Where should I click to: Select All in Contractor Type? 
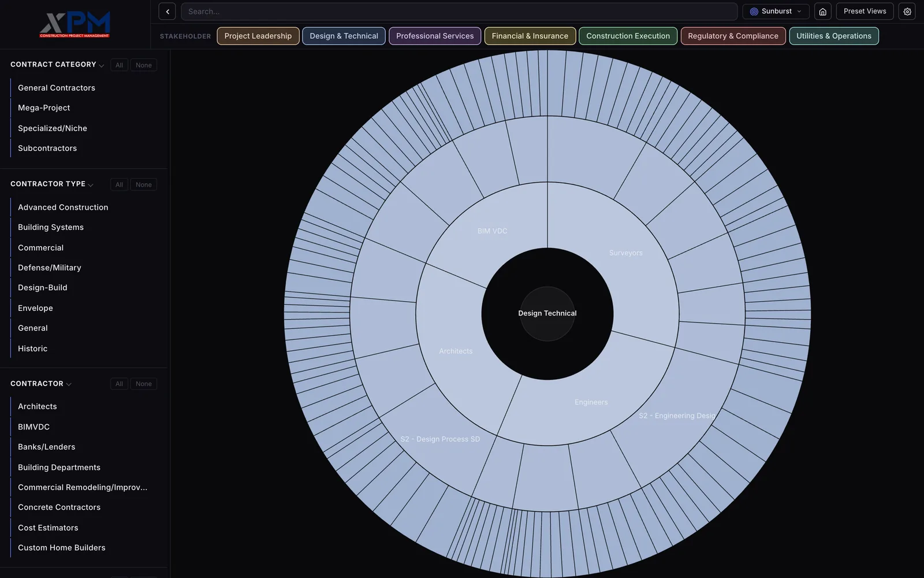119,185
